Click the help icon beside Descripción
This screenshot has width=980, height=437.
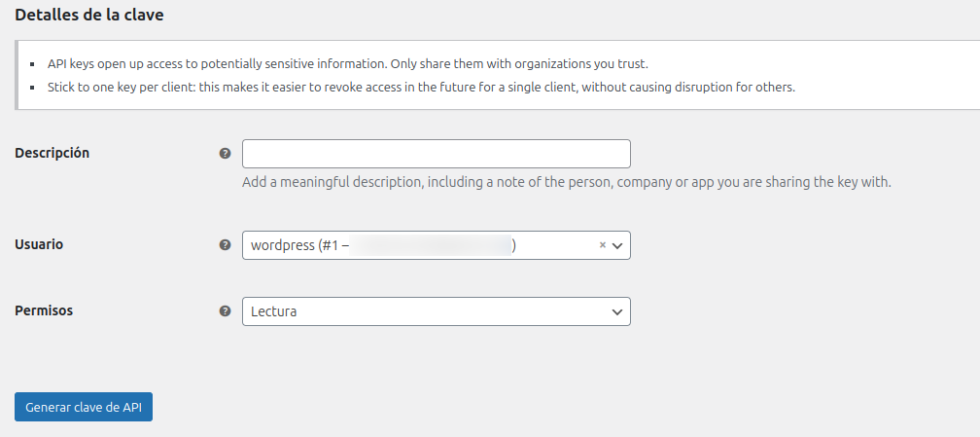coord(226,154)
